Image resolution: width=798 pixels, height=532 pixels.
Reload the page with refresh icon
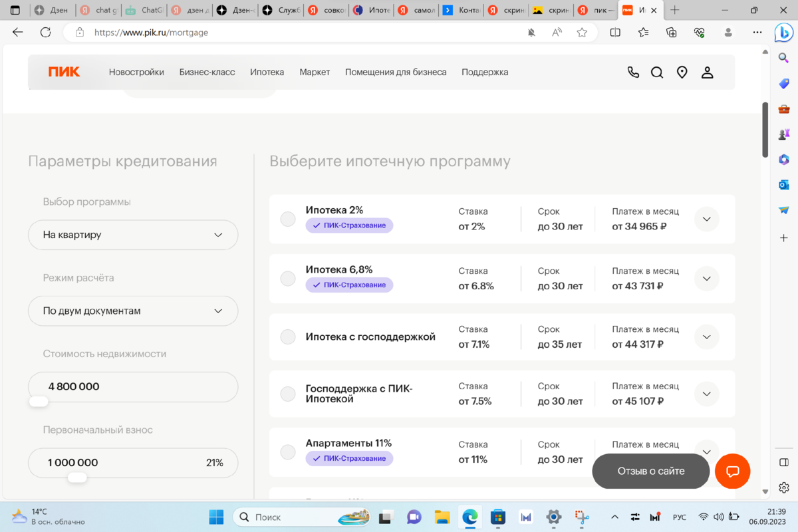click(45, 32)
